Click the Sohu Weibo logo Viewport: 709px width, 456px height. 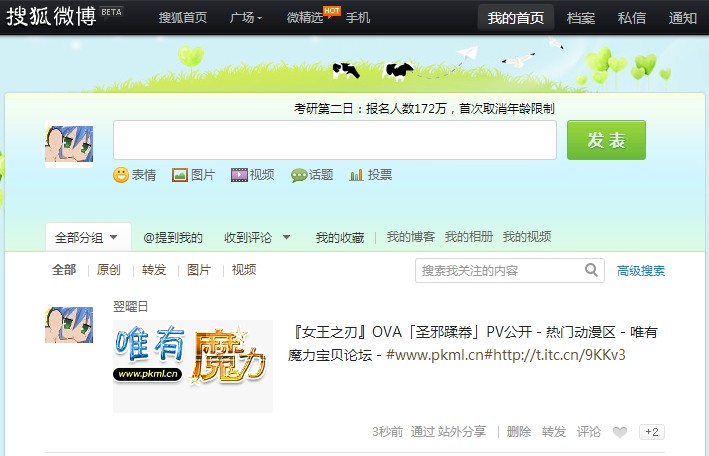(x=50, y=17)
